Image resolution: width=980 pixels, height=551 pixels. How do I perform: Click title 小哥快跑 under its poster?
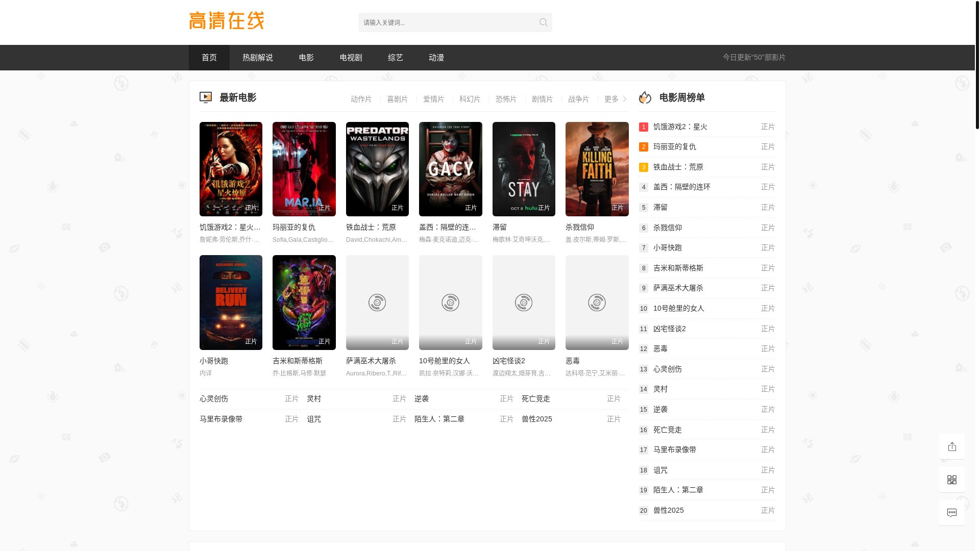pos(214,361)
